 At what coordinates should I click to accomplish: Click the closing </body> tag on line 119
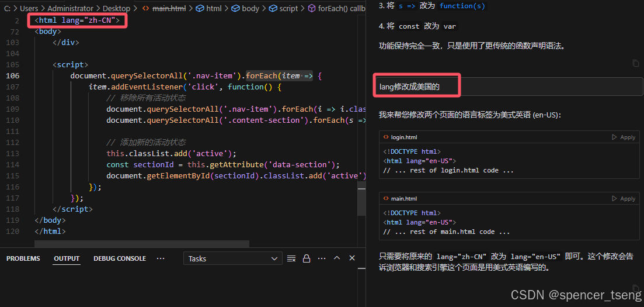50,220
